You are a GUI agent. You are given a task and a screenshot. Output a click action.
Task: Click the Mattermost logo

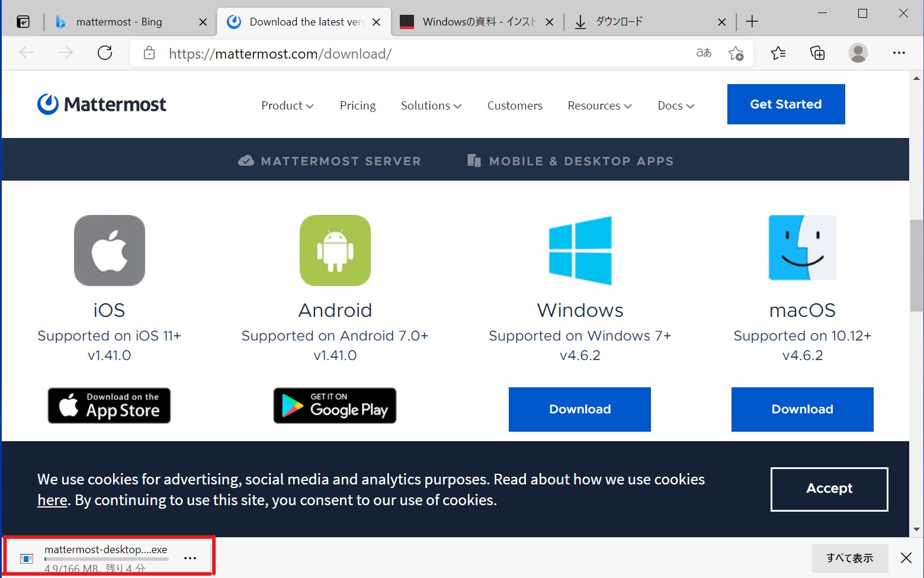click(101, 104)
